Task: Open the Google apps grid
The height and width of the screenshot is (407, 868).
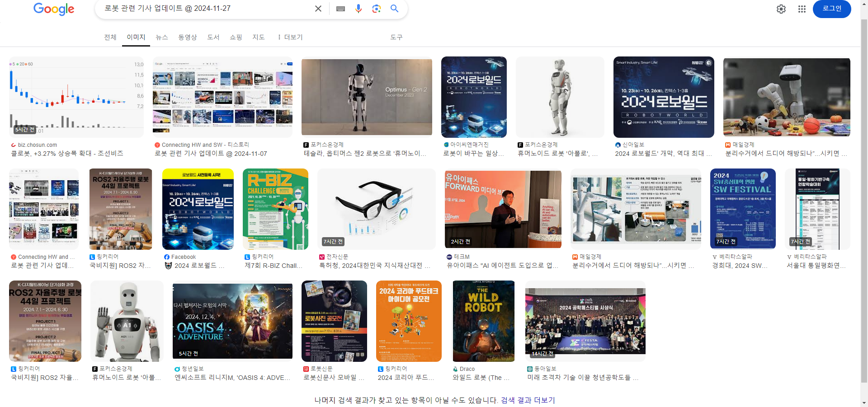Action: click(802, 9)
